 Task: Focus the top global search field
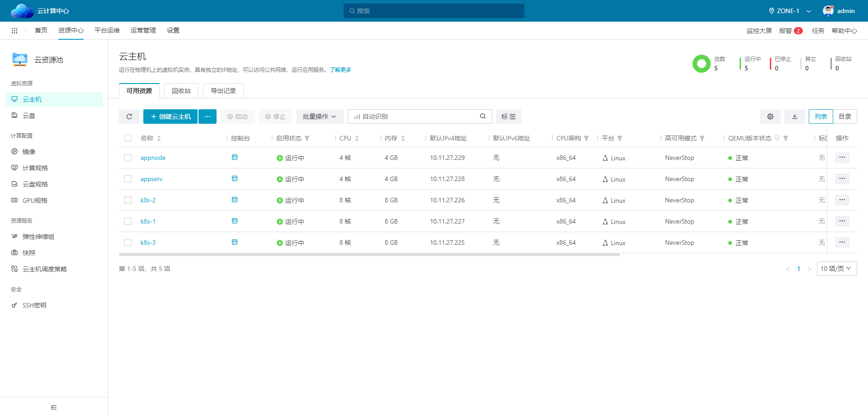434,11
